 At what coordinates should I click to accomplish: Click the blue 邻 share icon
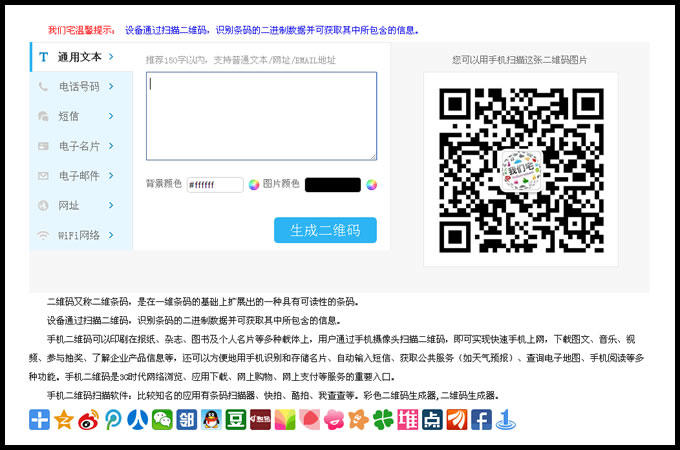186,420
